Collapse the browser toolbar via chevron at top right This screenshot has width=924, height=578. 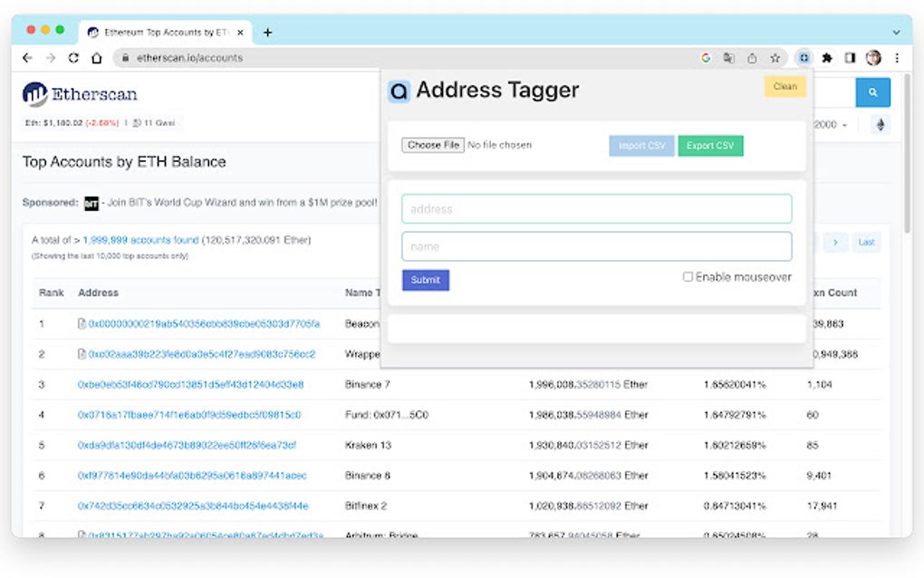click(896, 33)
